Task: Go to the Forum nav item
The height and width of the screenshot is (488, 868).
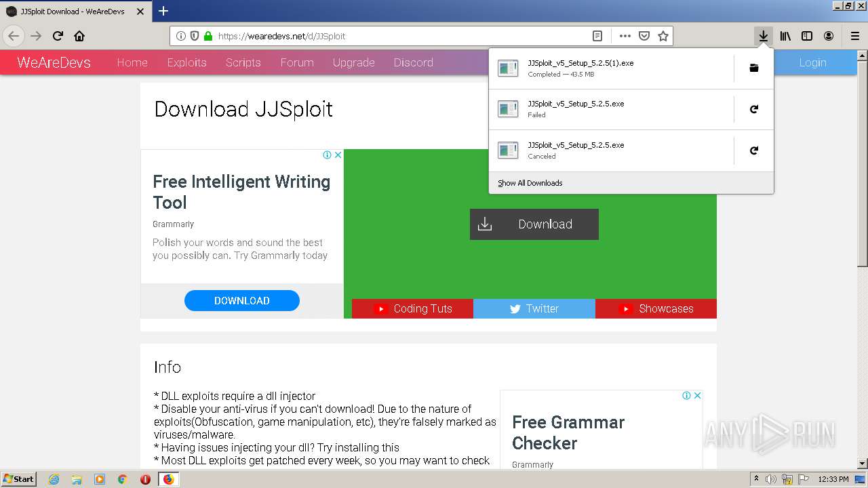Action: pos(297,62)
